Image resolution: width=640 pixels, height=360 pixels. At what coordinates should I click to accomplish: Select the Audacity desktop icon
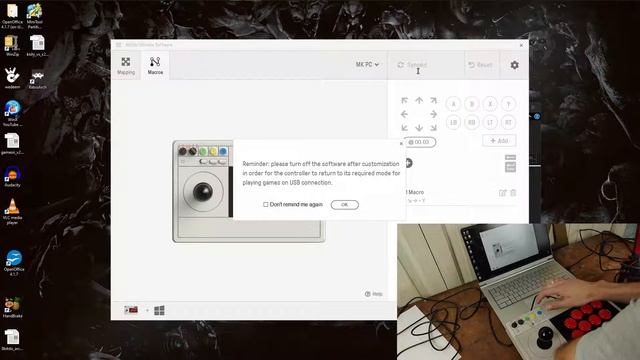click(x=12, y=177)
